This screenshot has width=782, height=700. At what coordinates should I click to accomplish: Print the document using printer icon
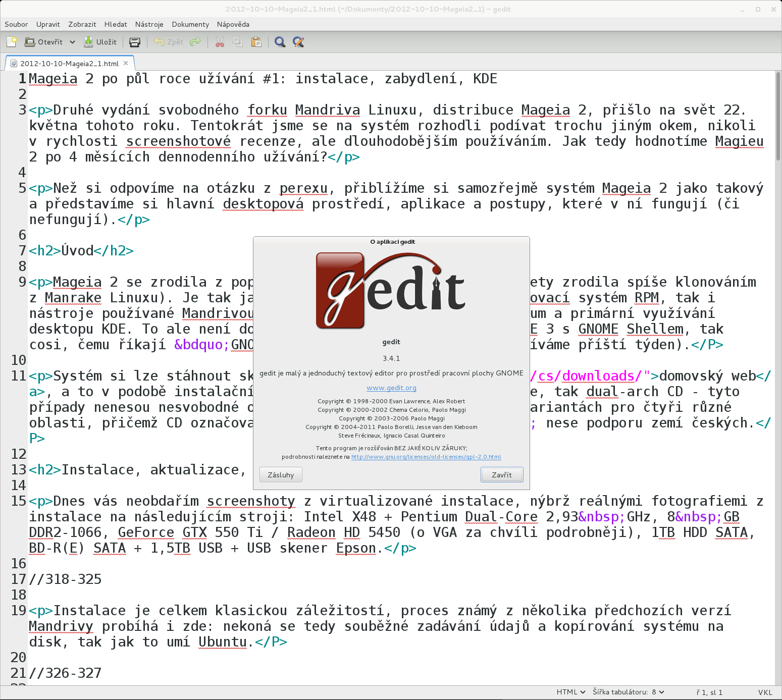(135, 42)
